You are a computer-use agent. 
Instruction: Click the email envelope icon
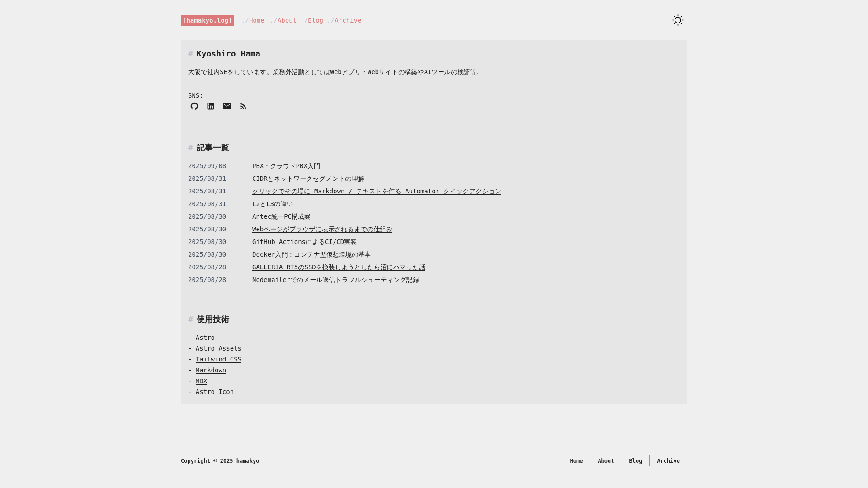pos(227,106)
